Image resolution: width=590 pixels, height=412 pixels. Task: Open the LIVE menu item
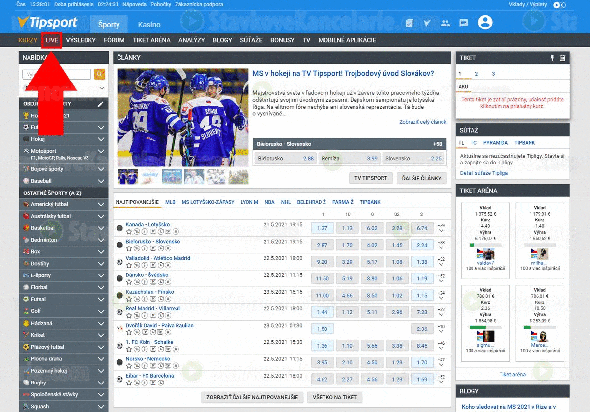pos(52,40)
